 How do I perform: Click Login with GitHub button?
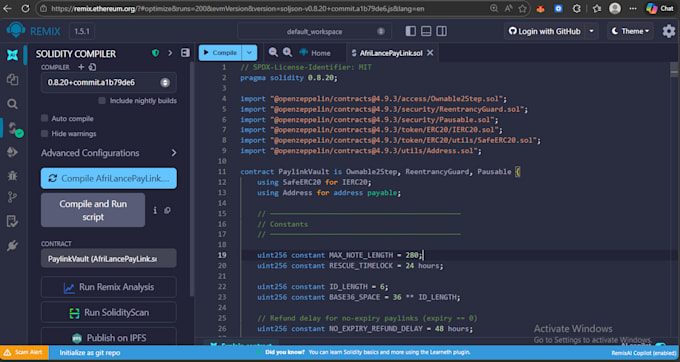[x=545, y=31]
